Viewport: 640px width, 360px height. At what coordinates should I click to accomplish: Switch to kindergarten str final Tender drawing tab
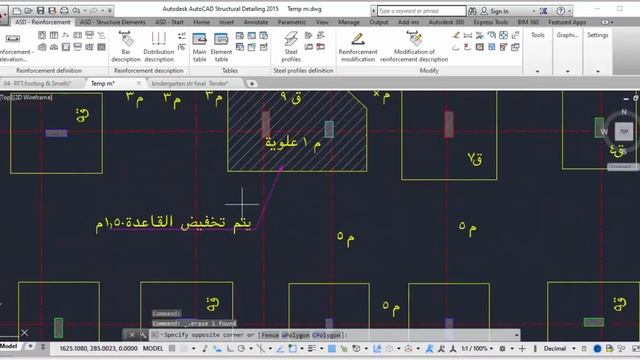pyautogui.click(x=190, y=84)
